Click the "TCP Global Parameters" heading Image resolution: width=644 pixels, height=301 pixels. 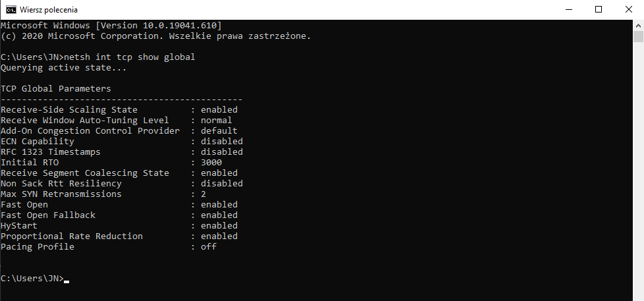pyautogui.click(x=56, y=89)
